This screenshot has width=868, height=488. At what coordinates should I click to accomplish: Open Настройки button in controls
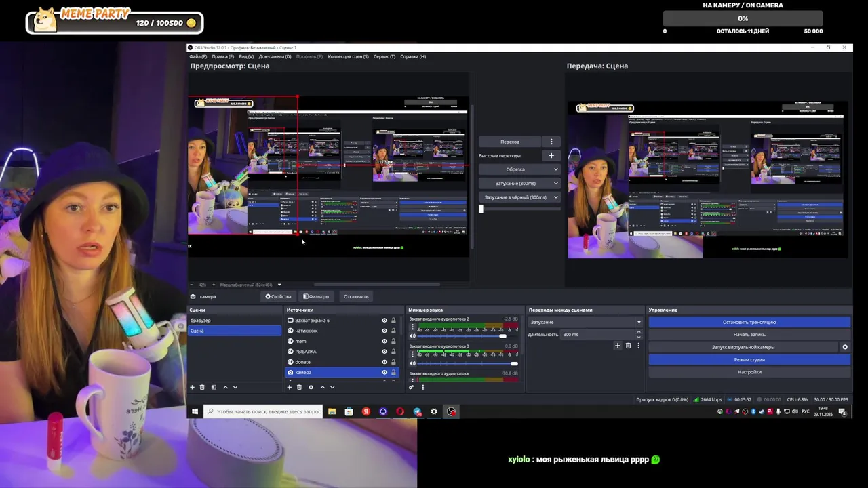click(x=749, y=372)
